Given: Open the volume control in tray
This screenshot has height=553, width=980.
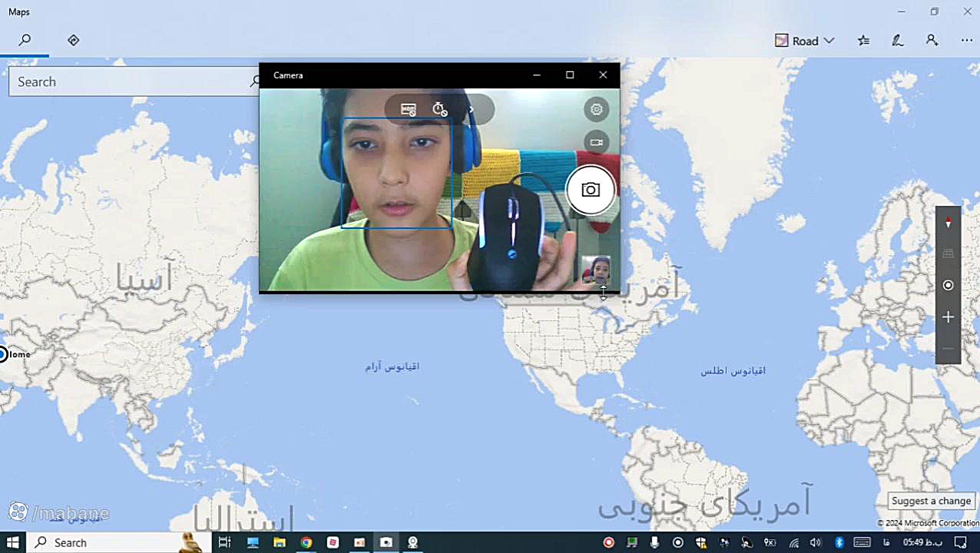Looking at the screenshot, I should (816, 542).
